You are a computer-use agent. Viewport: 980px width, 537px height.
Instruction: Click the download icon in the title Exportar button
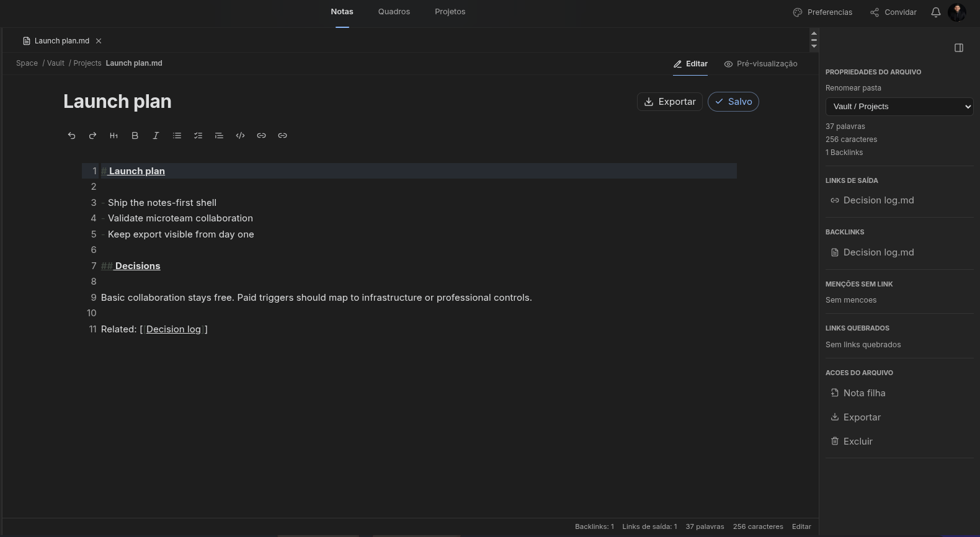649,102
